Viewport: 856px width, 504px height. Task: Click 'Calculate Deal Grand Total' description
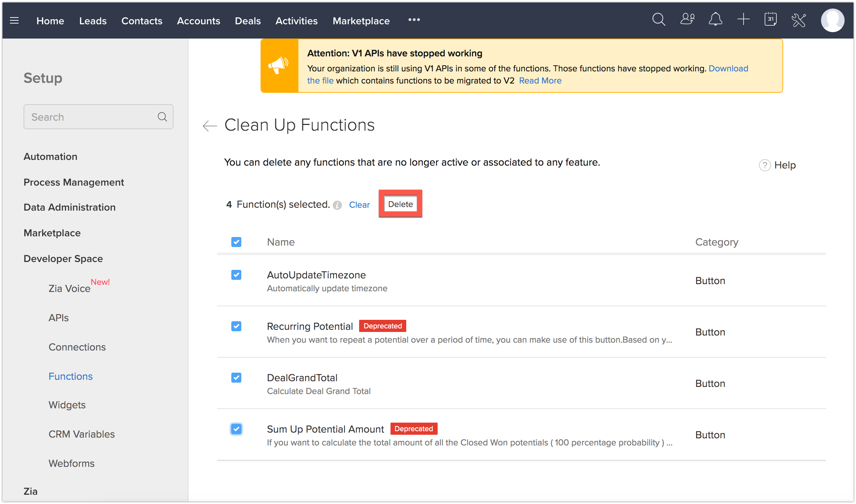[319, 391]
